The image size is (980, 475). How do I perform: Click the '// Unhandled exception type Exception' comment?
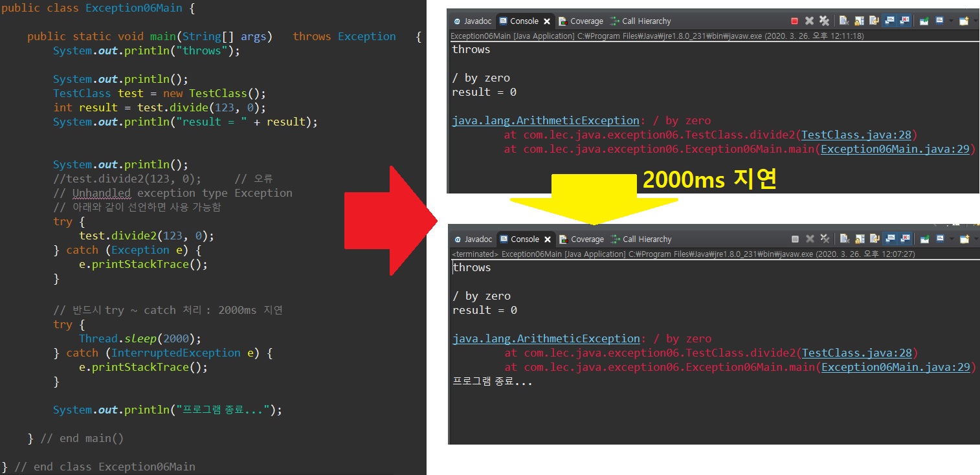point(173,193)
